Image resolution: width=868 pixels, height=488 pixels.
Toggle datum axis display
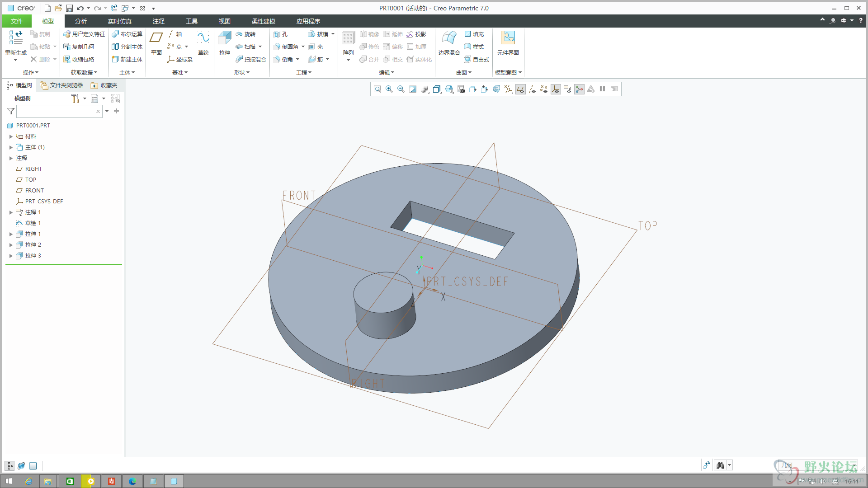pyautogui.click(x=532, y=89)
